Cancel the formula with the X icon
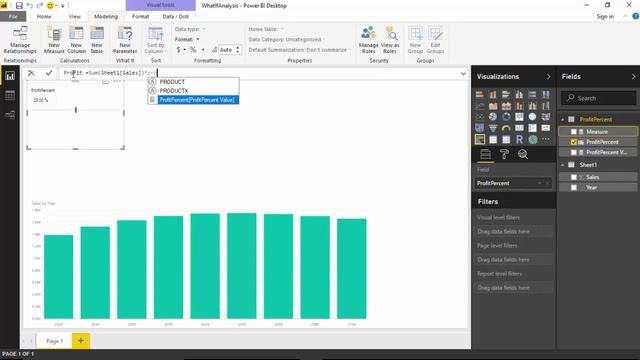This screenshot has width=640, height=360. (31, 73)
